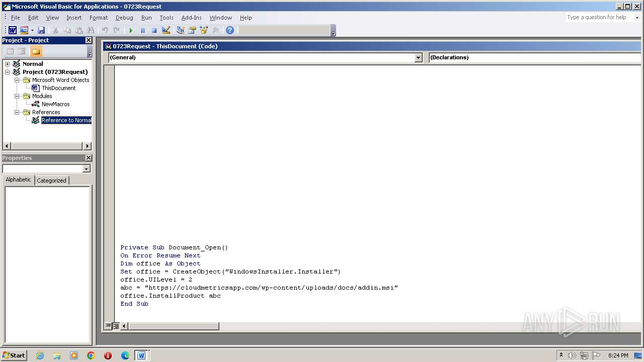Viewport: 644px width, 362px height.
Task: Select the NewMacros module
Action: click(55, 104)
